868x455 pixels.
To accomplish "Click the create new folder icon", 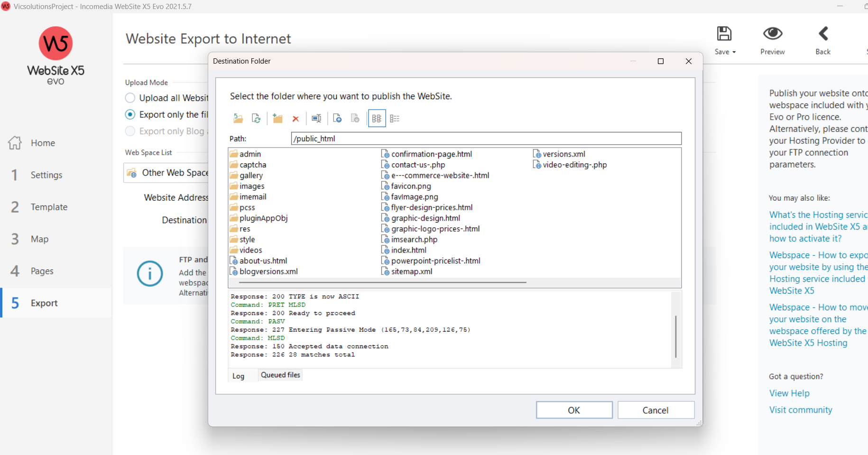I will (x=277, y=119).
